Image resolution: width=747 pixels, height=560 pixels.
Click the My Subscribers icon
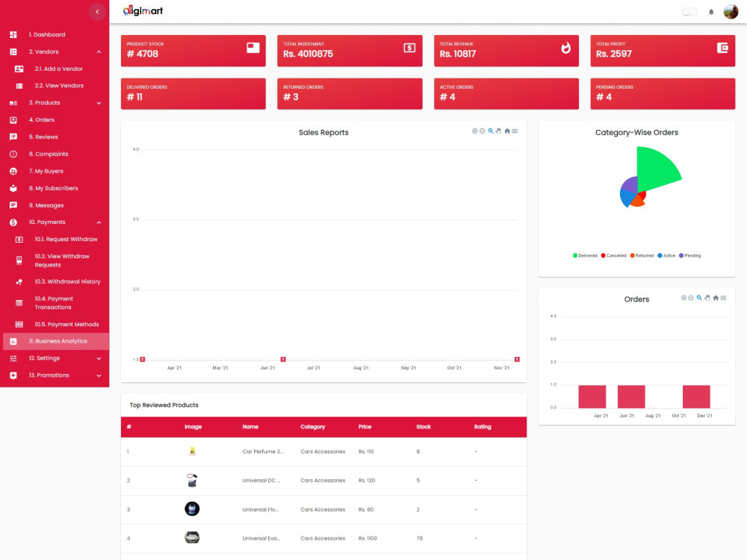tap(13, 189)
